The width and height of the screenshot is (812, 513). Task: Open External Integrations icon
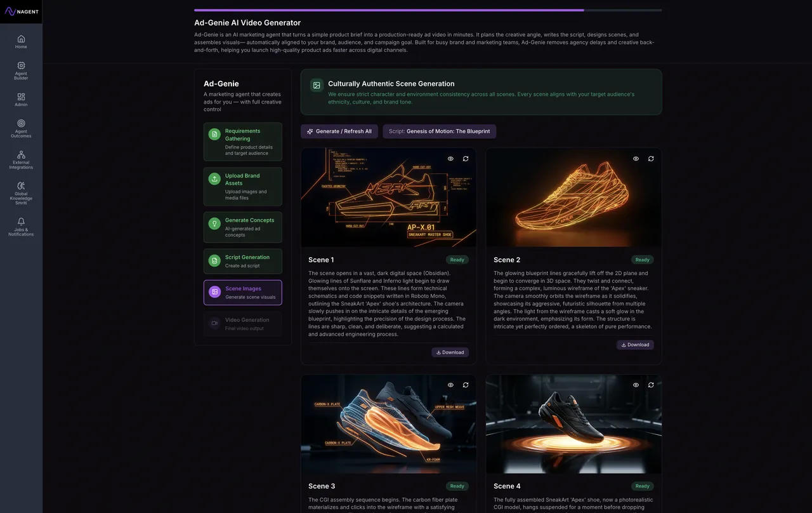[21, 154]
